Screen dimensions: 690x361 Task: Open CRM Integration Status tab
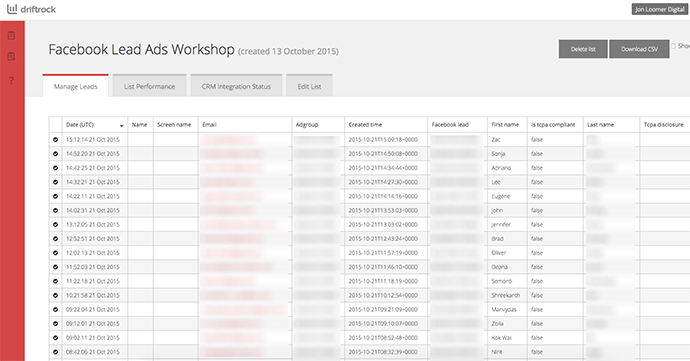[236, 86]
